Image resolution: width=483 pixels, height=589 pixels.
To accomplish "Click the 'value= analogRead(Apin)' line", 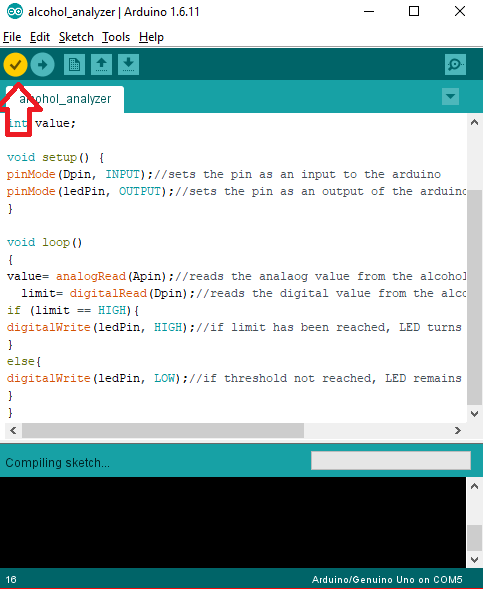I will point(236,277).
